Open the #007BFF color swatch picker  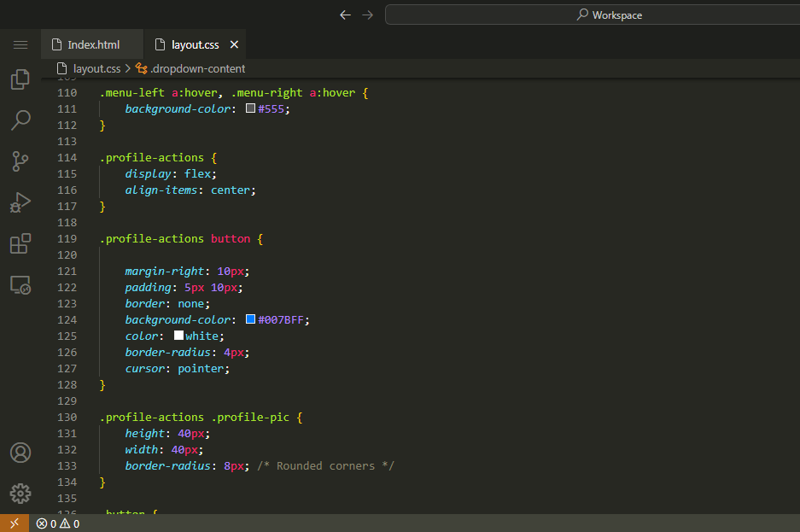tap(251, 319)
